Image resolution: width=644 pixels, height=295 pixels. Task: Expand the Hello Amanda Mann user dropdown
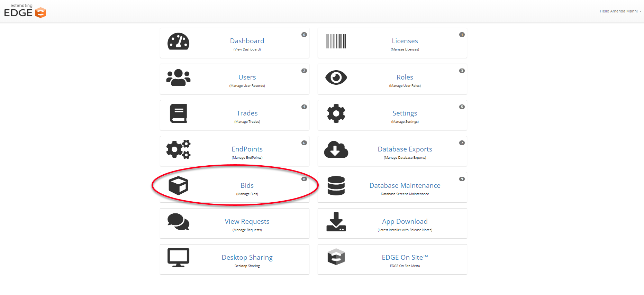[x=620, y=11]
